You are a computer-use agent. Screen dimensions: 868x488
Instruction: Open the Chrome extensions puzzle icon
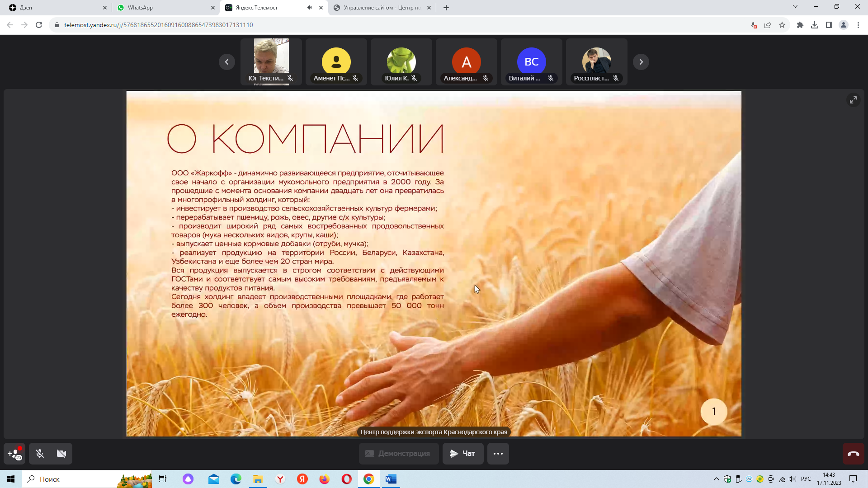[800, 25]
